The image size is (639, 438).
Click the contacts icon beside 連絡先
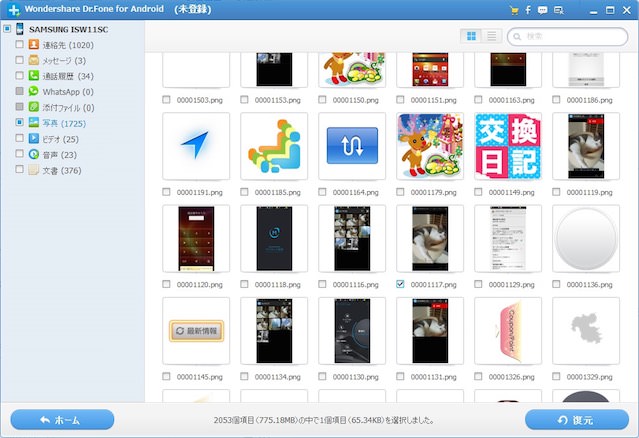pyautogui.click(x=34, y=44)
